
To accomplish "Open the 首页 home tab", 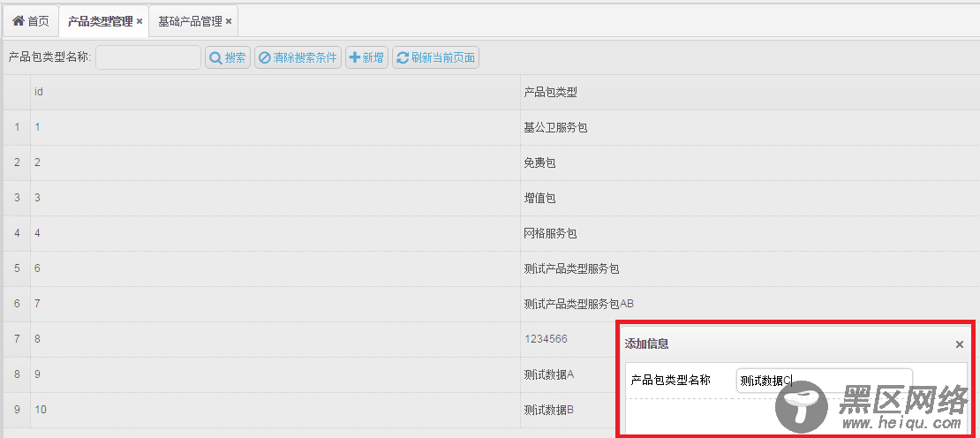I will 31,21.
